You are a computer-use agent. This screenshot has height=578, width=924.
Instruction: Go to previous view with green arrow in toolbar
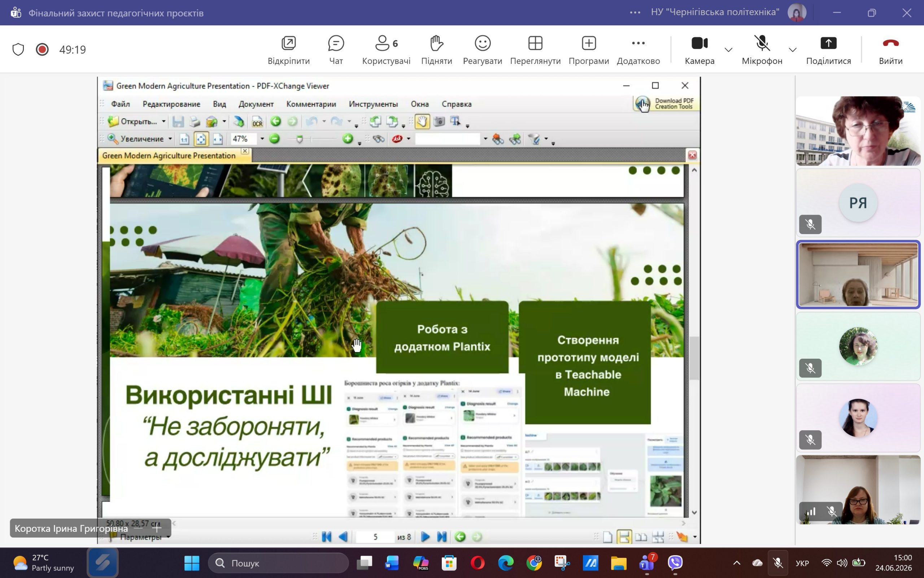275,122
